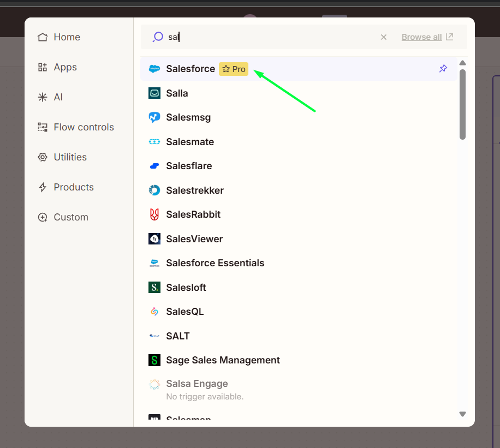Click the AI sparkle icon
The image size is (500, 448).
point(43,97)
